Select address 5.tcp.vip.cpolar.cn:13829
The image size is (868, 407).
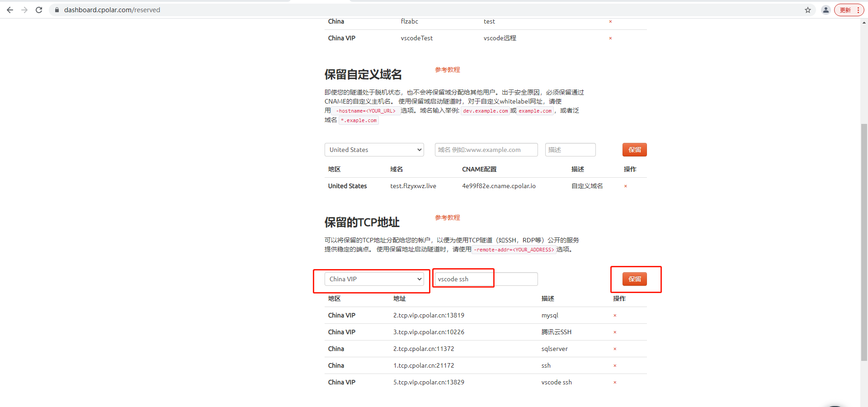[x=429, y=382]
